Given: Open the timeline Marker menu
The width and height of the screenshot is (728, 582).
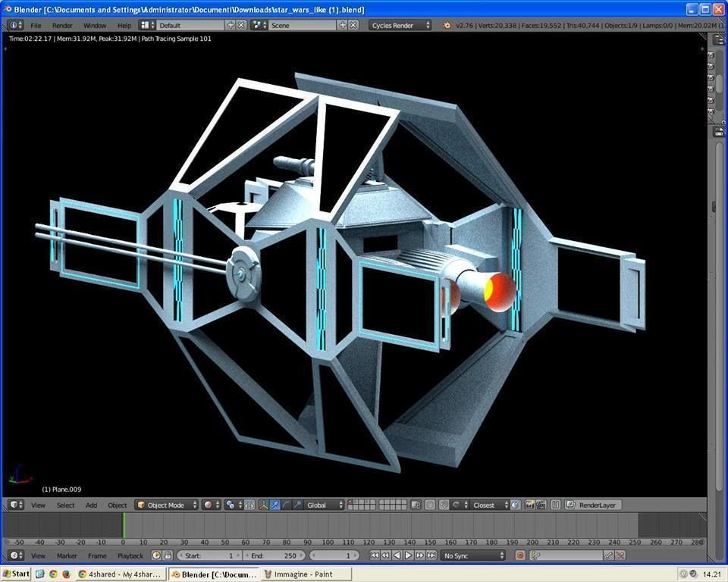Looking at the screenshot, I should click(x=67, y=555).
